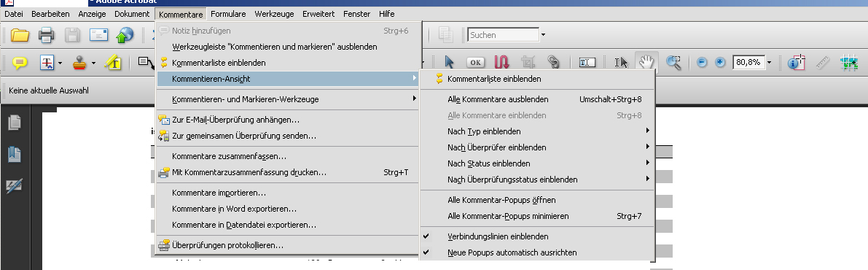Choose Kommentare importieren
This screenshot has width=868, height=270.
click(x=288, y=193)
